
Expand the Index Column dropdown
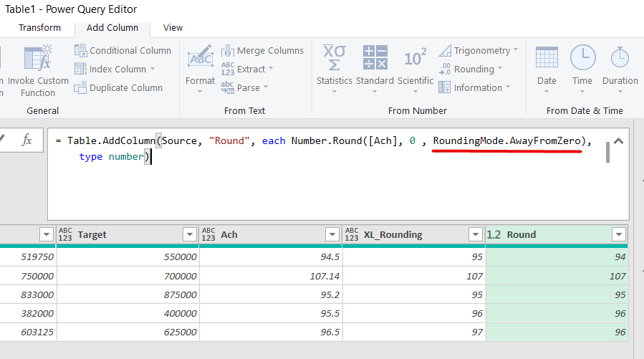point(153,70)
